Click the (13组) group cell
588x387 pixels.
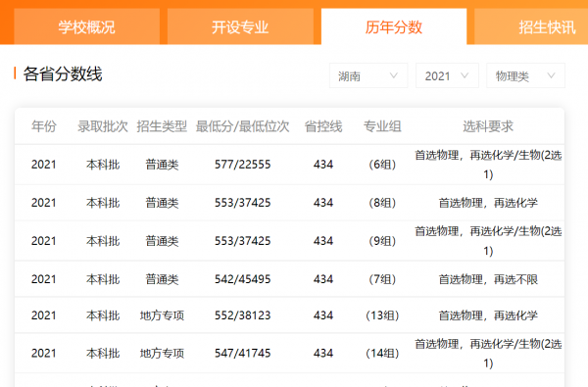point(382,315)
